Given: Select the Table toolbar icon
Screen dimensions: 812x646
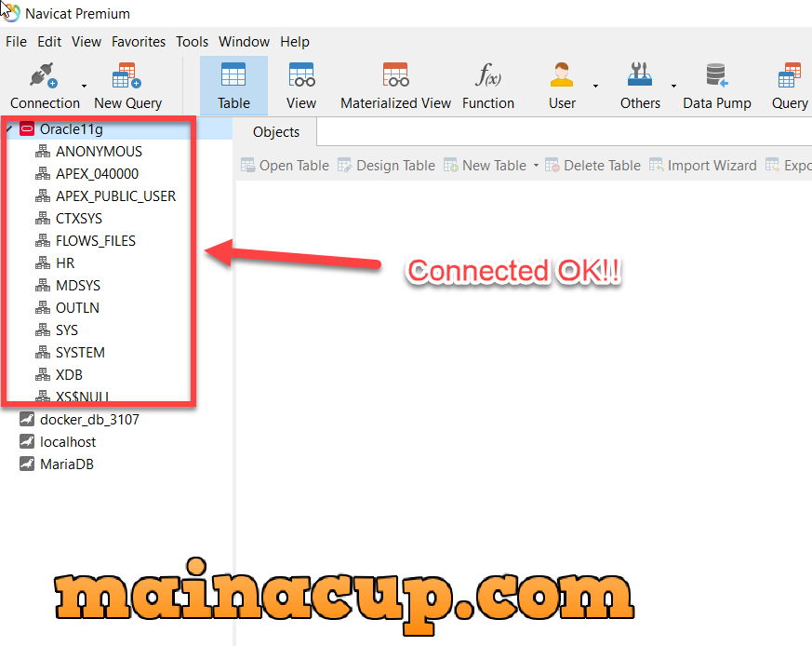Looking at the screenshot, I should [233, 86].
